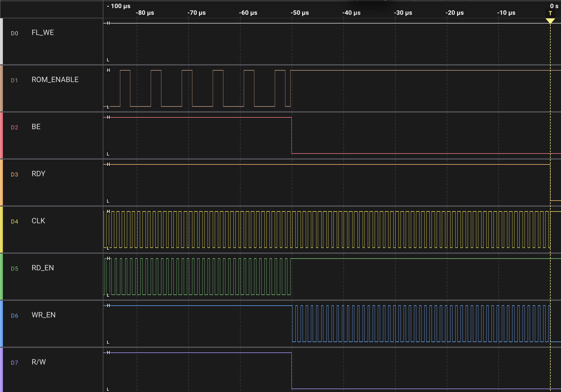Click the BE falling edge on waveform
The image size is (561, 392).
[292, 135]
